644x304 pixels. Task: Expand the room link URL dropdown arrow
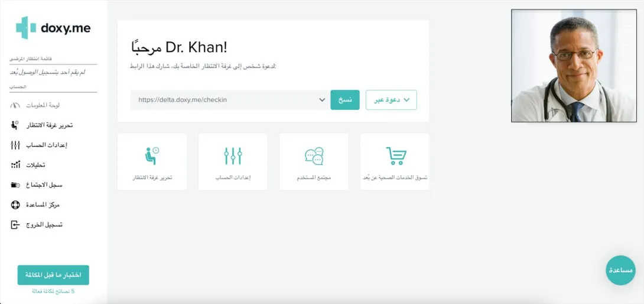(321, 100)
